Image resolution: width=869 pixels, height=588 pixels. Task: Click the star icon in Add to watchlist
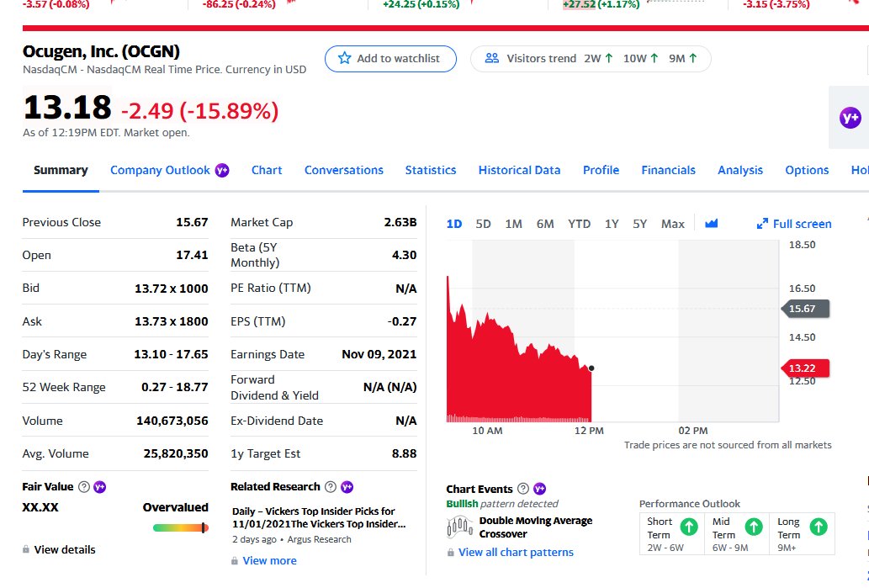(x=344, y=58)
